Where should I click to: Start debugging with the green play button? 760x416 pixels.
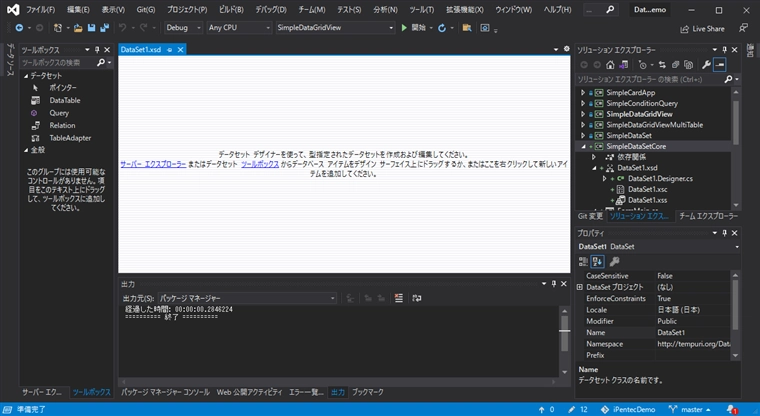pos(404,28)
